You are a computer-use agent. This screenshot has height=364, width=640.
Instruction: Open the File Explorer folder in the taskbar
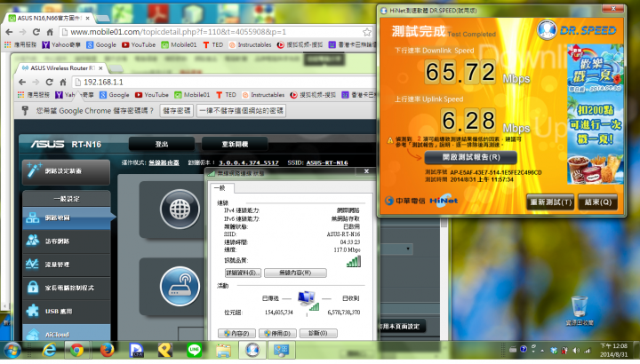tap(223, 350)
